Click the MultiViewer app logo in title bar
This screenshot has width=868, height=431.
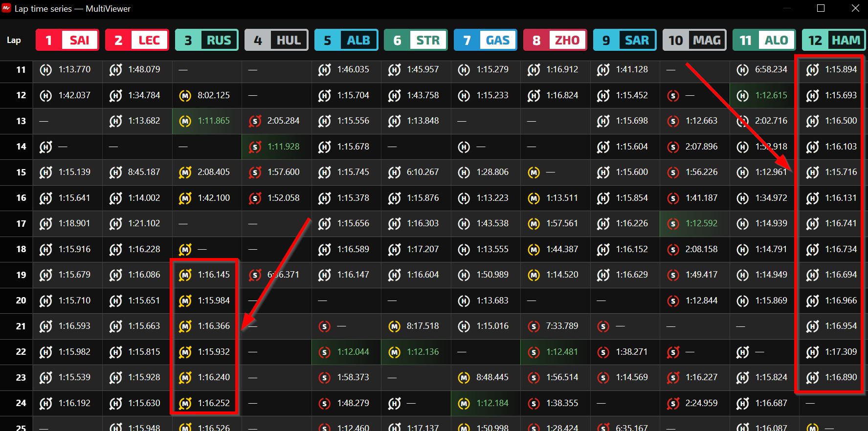click(6, 8)
